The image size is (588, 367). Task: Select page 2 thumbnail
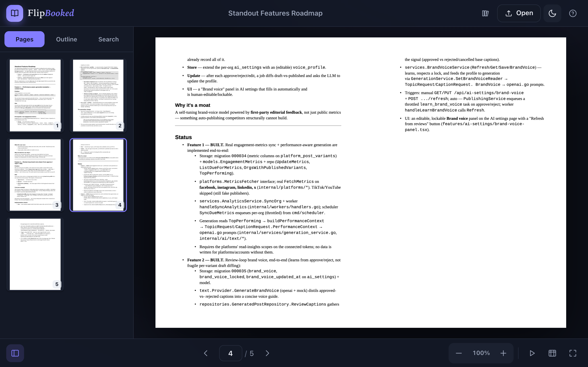[98, 95]
